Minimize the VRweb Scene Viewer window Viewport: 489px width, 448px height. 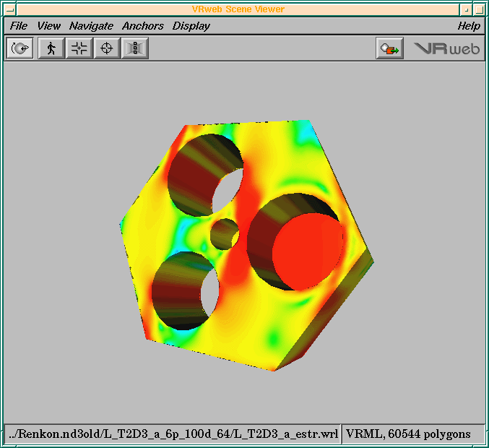466,9
